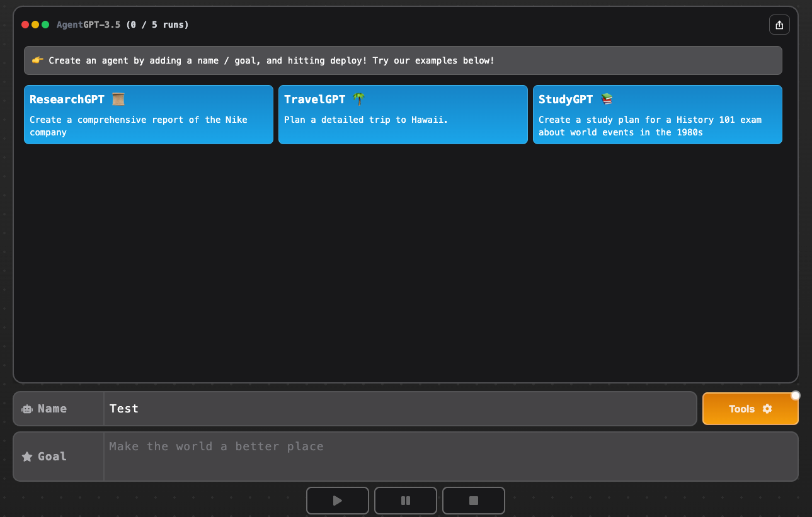Click the red window dot
Viewport: 812px width, 517px height.
coord(25,25)
